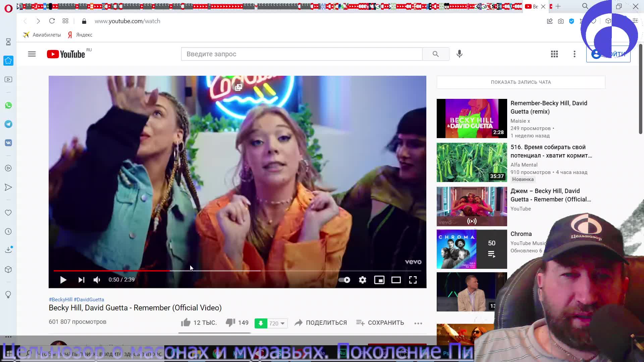Click ПОКАЗАТЬ ЗАПИСЬ ЧАТА button
Image resolution: width=644 pixels, height=362 pixels.
click(521, 82)
